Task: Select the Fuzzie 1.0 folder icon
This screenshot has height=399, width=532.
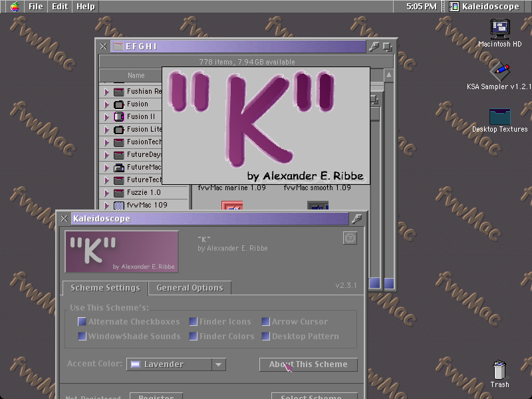Action: pyautogui.click(x=119, y=193)
